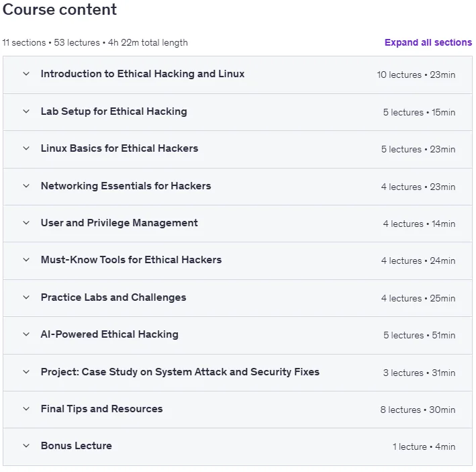Open chevron for Project: Case Study section

(x=26, y=372)
